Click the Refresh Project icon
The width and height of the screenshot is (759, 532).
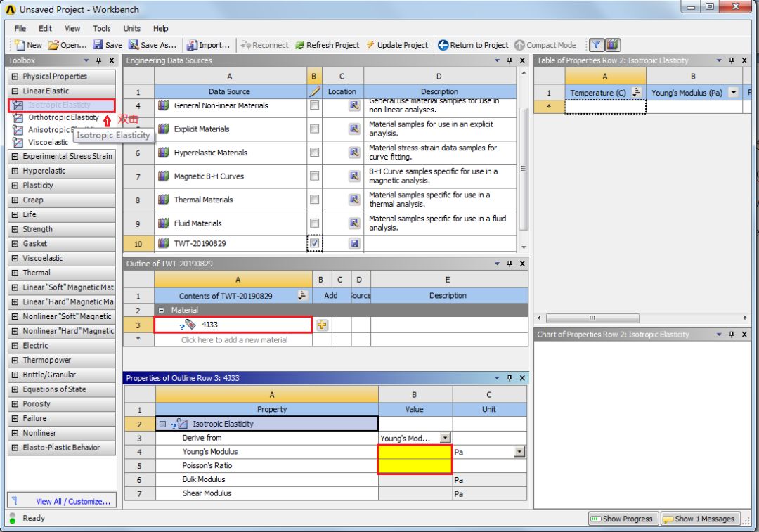[300, 45]
